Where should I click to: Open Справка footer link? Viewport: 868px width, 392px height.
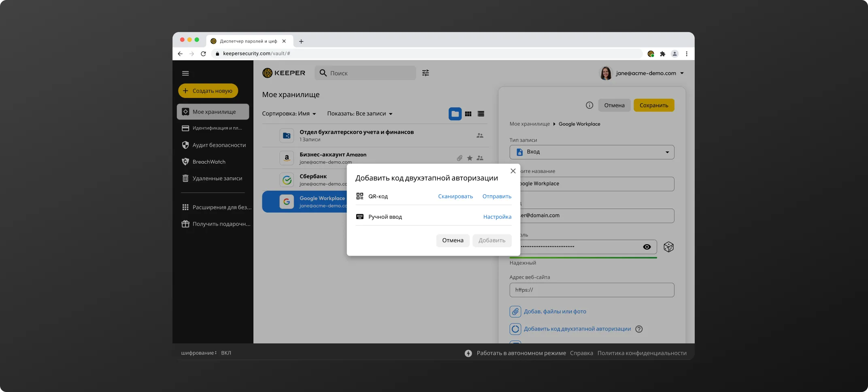581,353
